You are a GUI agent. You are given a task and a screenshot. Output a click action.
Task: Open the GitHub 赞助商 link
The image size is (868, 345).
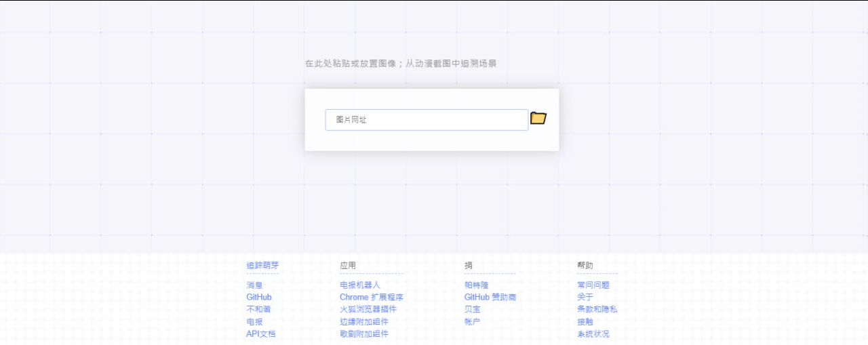click(490, 298)
